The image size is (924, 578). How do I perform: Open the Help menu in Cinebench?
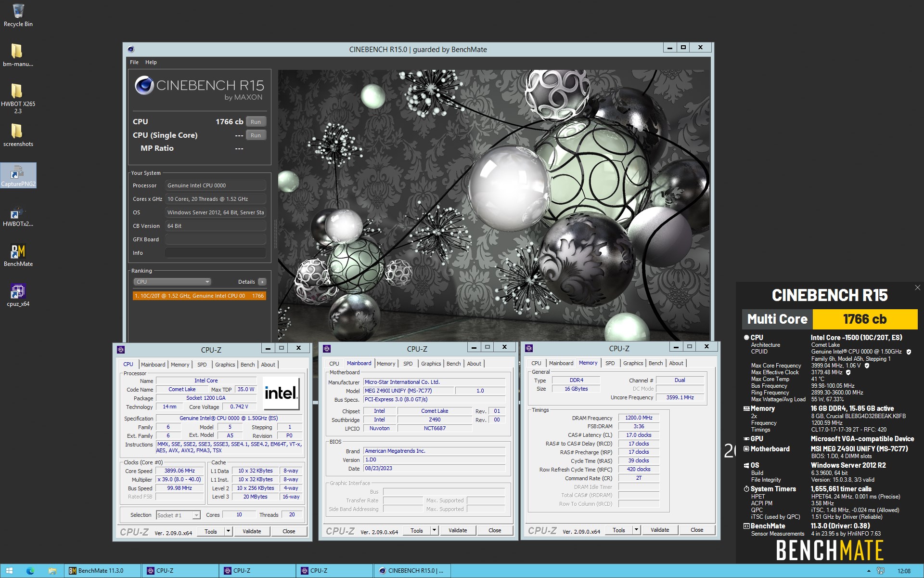point(151,62)
